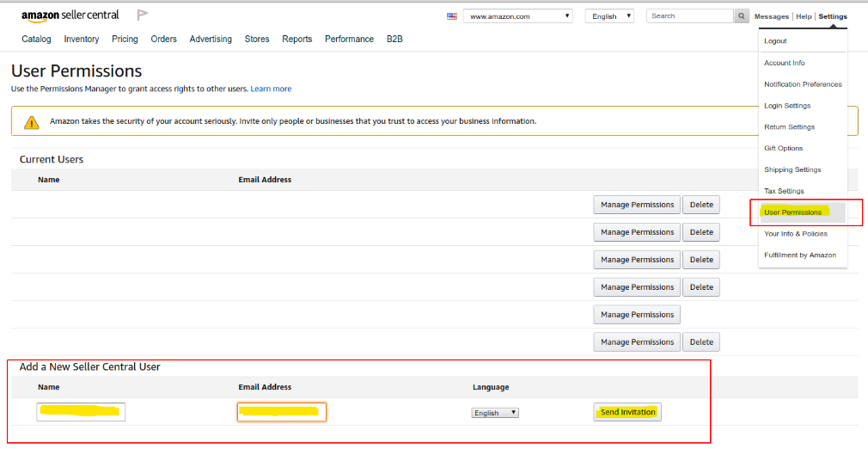Click the Settings menu in header
Viewport: 868px width, 449px height.
(x=833, y=16)
